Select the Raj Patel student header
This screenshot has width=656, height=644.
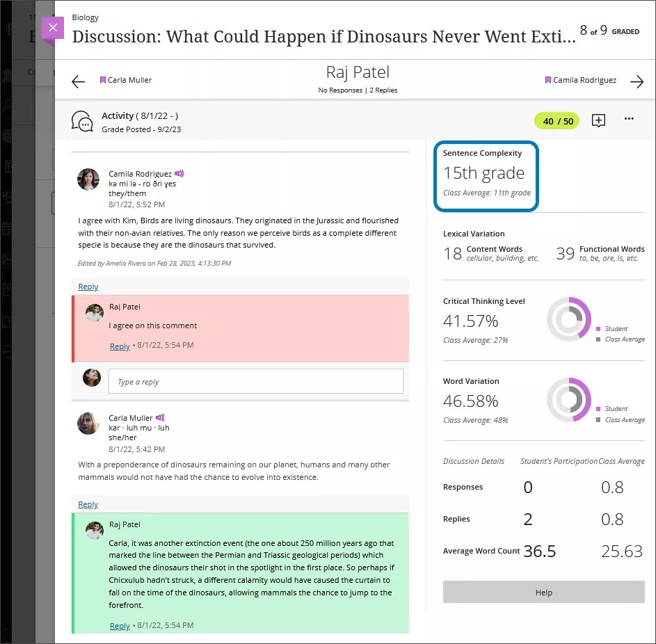point(358,71)
